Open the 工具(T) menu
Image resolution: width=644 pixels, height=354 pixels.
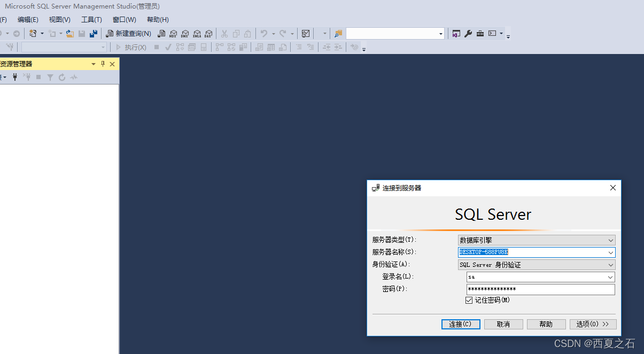[x=91, y=19]
